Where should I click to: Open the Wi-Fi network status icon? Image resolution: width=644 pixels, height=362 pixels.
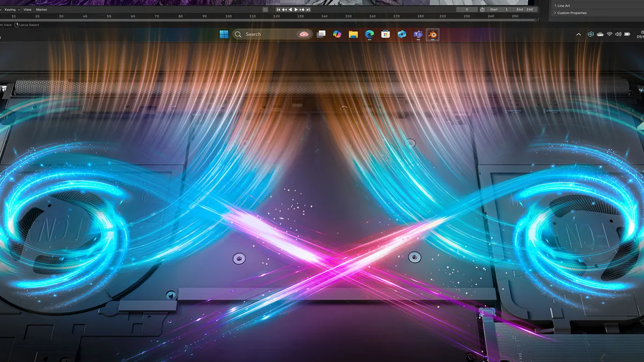610,34
